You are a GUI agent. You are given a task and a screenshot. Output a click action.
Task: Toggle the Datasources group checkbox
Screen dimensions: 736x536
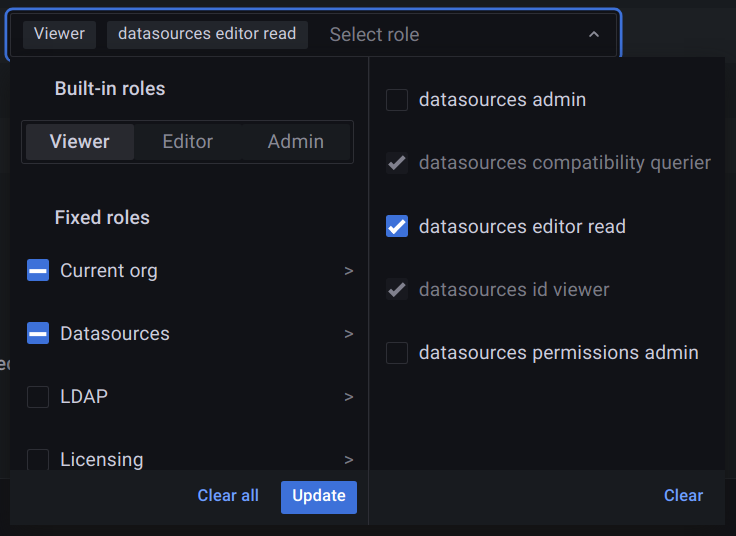click(x=38, y=334)
